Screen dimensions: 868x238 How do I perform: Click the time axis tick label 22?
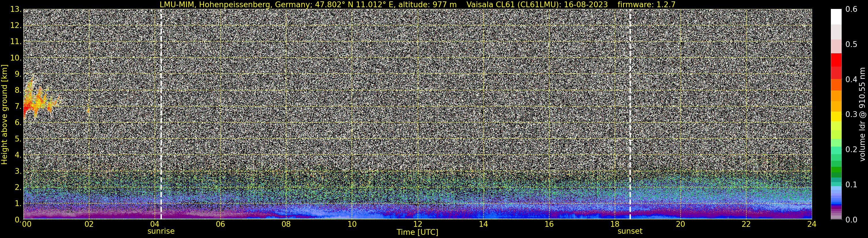pyautogui.click(x=746, y=224)
